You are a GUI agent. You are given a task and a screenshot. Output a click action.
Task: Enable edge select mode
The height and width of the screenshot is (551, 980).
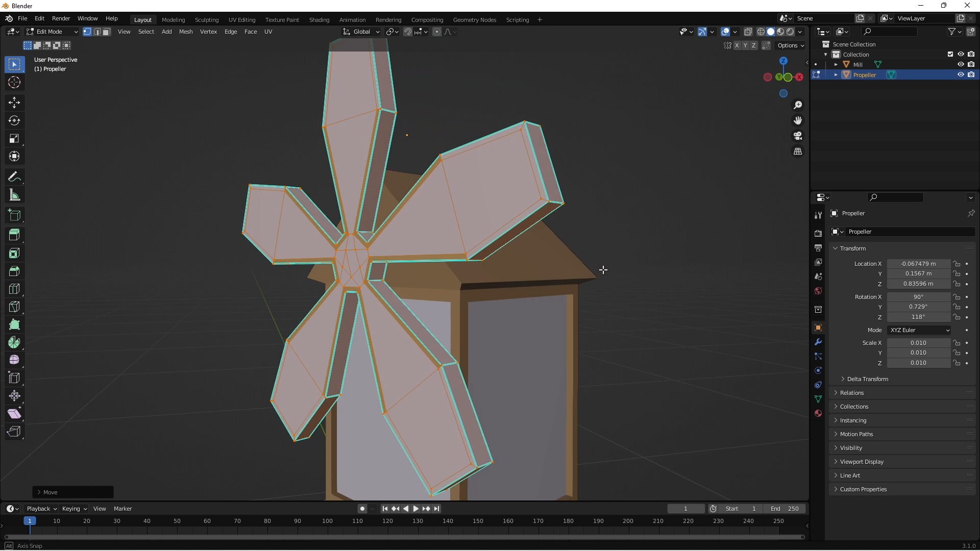pos(97,32)
